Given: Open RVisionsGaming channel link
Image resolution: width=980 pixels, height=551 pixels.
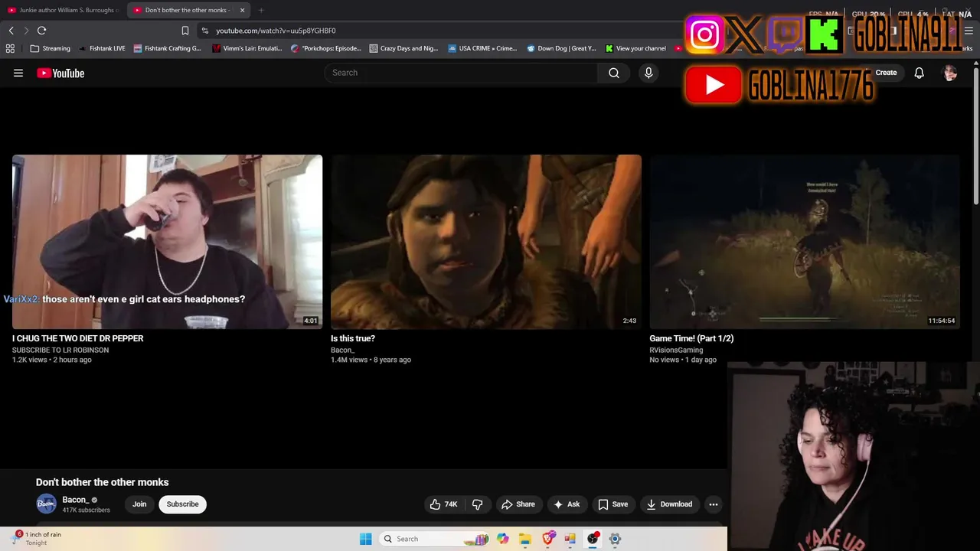Looking at the screenshot, I should pyautogui.click(x=676, y=350).
